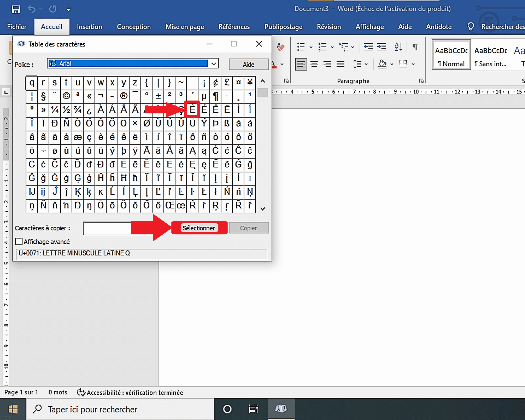Click the ruler tab selector L icon
525x420 pixels.
[6, 92]
